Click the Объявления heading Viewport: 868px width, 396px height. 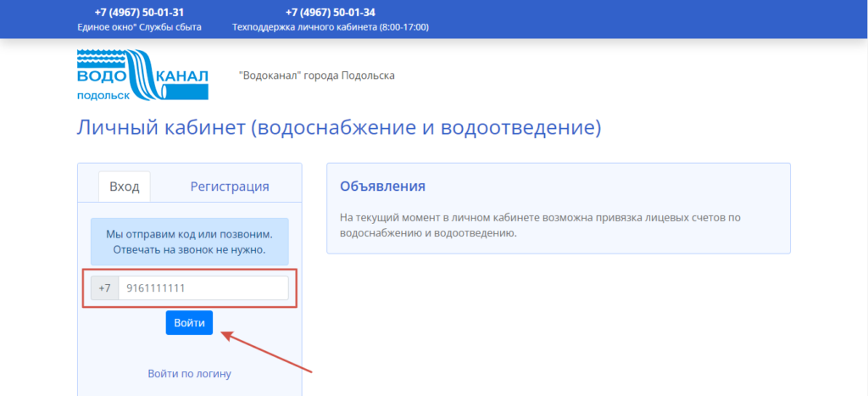[x=382, y=186]
